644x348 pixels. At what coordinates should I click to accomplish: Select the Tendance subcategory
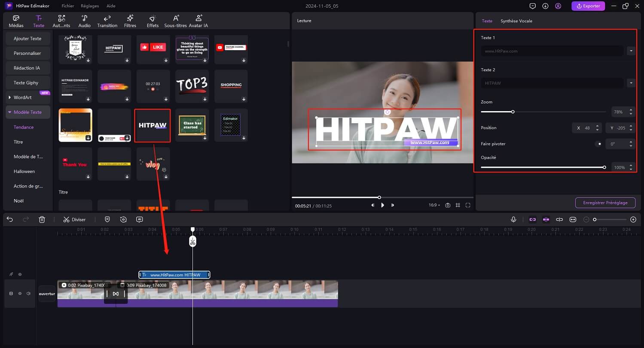[24, 127]
